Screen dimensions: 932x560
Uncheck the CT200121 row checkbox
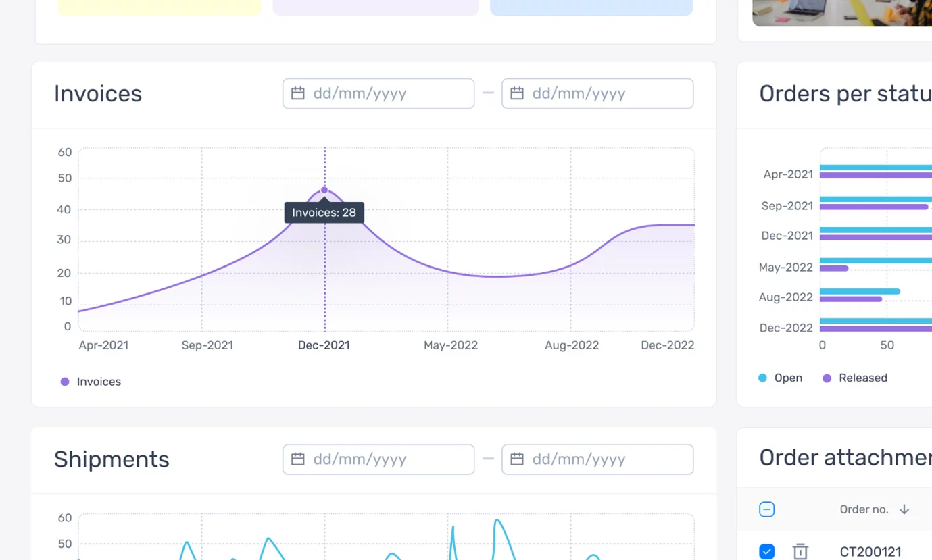766,551
